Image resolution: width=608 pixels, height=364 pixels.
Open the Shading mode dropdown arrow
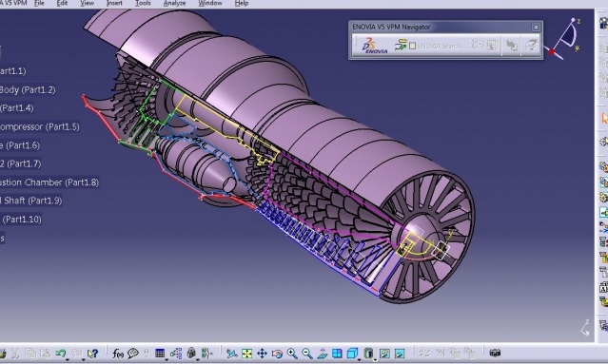(x=375, y=360)
